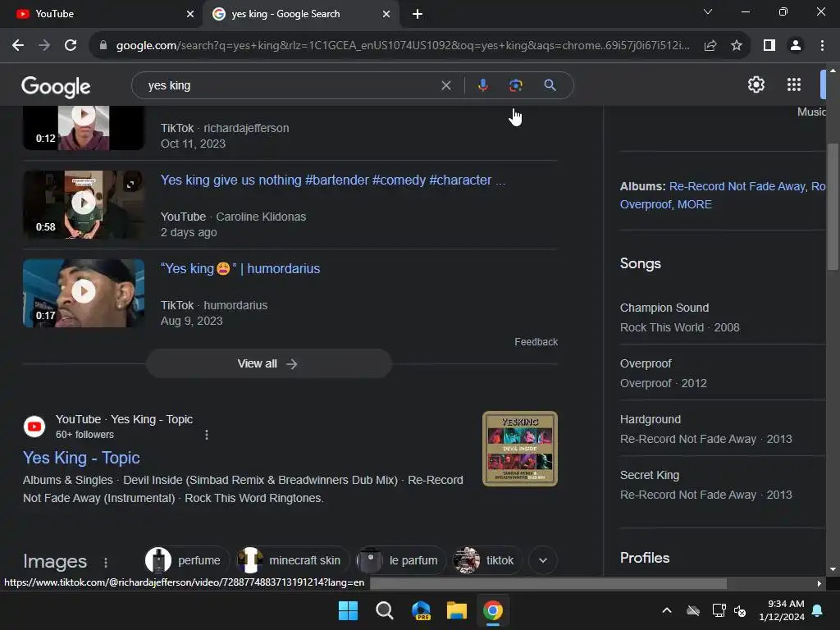Expand more image filter chips

coord(543,560)
